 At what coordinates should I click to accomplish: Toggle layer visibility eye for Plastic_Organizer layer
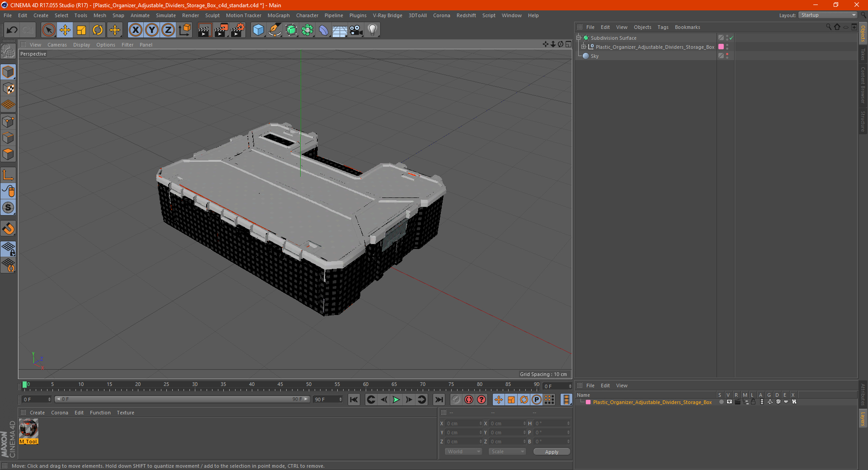pyautogui.click(x=729, y=402)
